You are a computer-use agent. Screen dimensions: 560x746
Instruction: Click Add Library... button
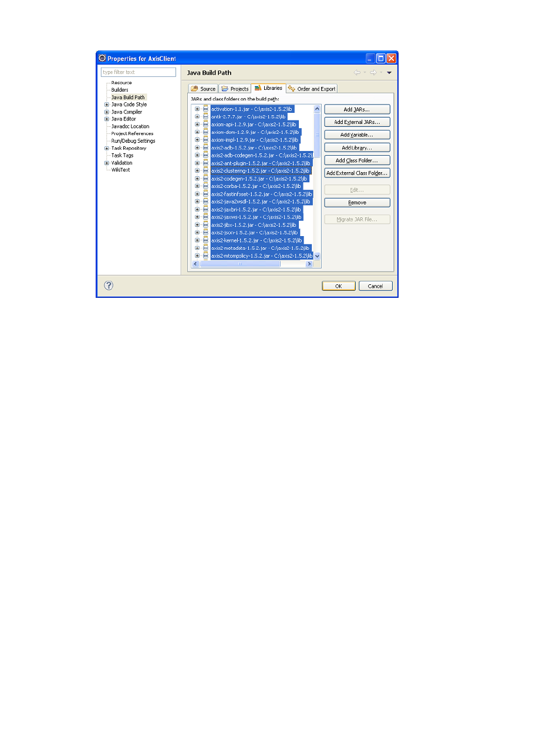pos(357,148)
